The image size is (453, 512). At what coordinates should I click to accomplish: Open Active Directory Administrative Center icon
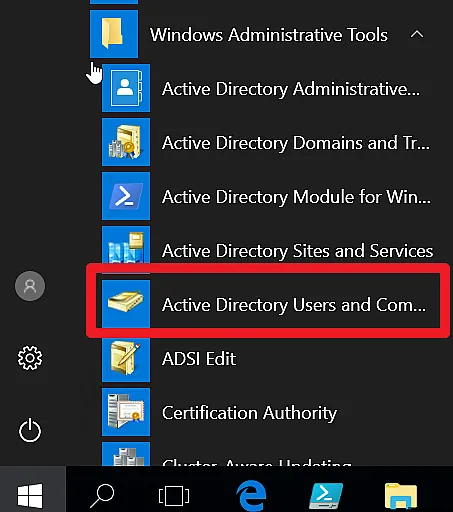(x=126, y=88)
